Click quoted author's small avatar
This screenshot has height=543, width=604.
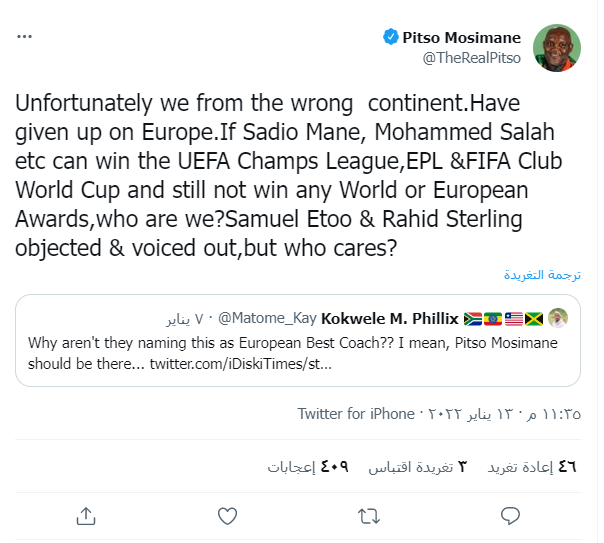click(559, 318)
